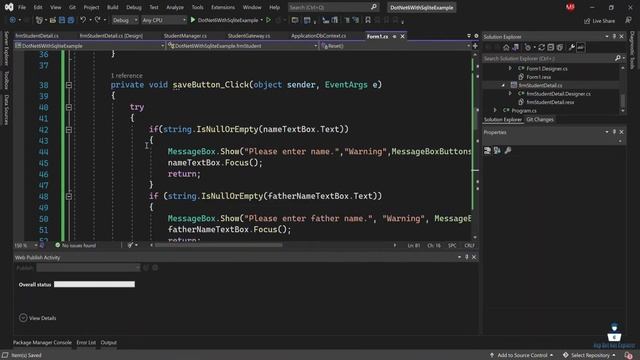This screenshot has width=640, height=360.
Task: Pin the Web Publish Activity panel
Action: 467,257
